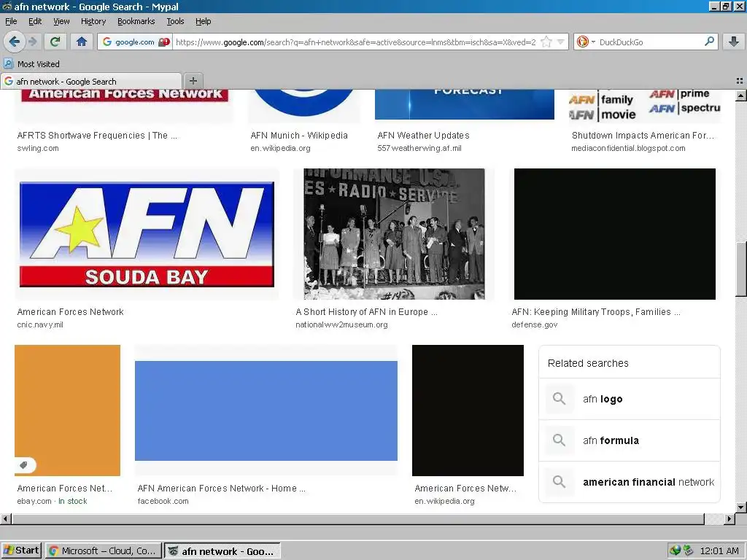Open the Tools menu

[x=175, y=21]
